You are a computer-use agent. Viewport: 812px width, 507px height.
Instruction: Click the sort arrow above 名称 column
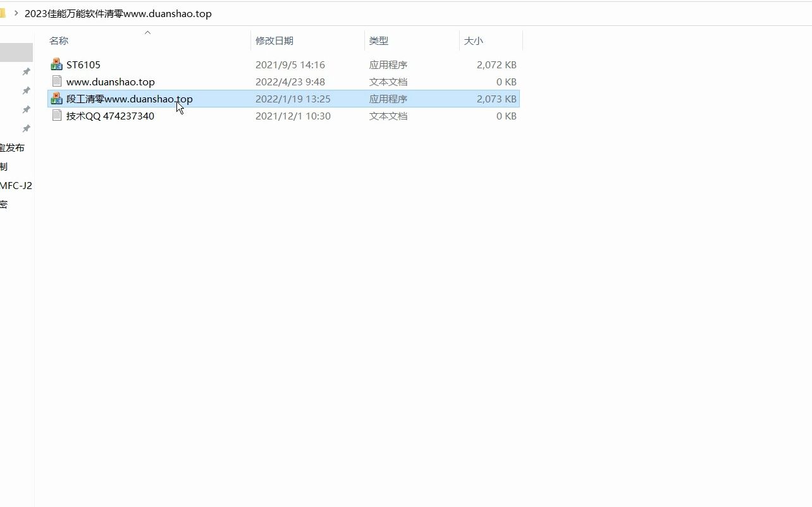click(x=148, y=32)
